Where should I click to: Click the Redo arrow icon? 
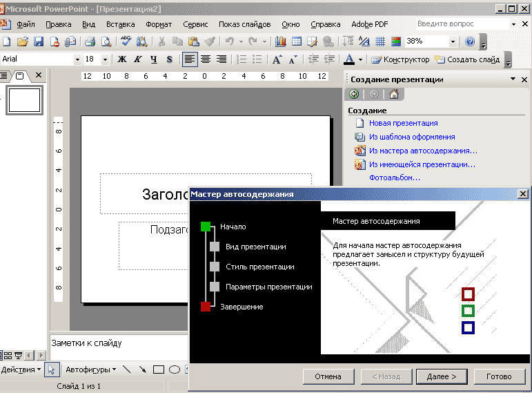[253, 41]
